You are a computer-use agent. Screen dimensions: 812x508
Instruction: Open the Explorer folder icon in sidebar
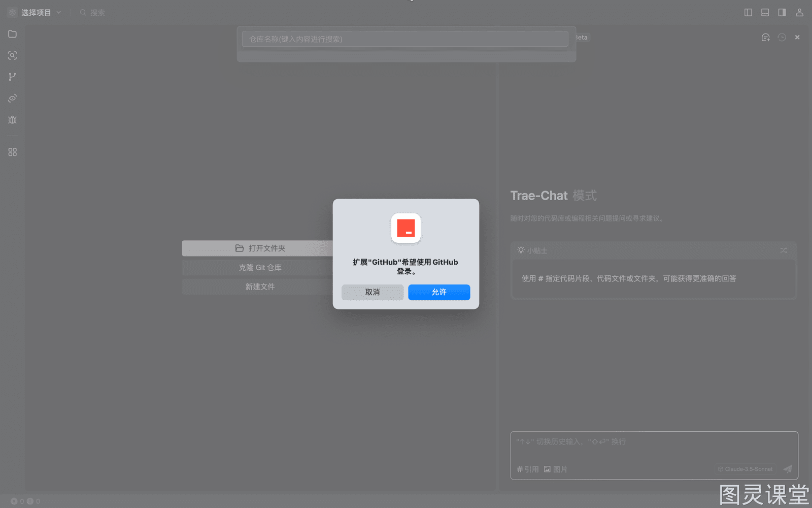(x=13, y=34)
